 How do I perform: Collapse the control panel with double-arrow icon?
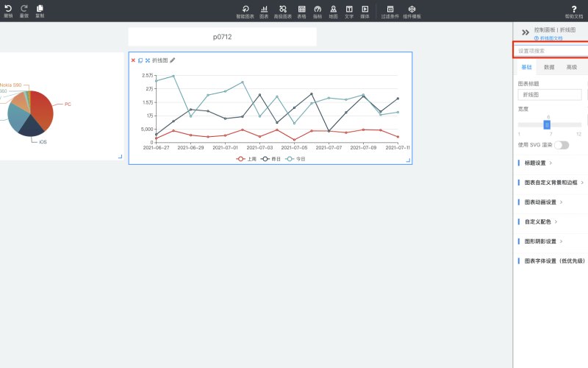(x=526, y=32)
